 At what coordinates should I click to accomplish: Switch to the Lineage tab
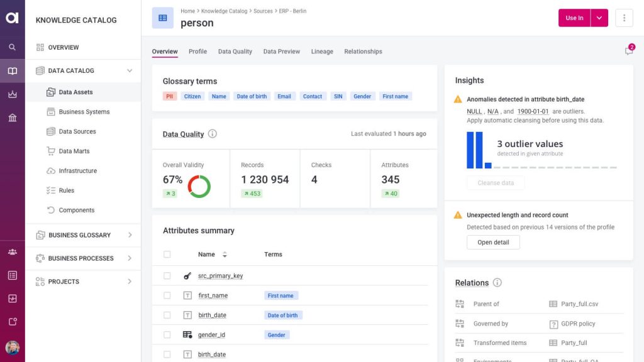coord(322,52)
